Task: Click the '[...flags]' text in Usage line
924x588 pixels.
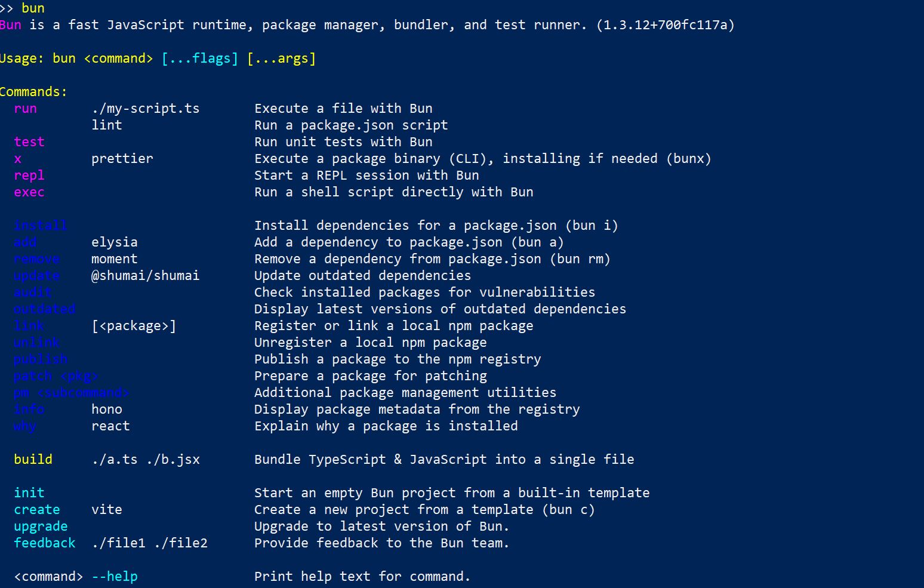Action: [200, 59]
